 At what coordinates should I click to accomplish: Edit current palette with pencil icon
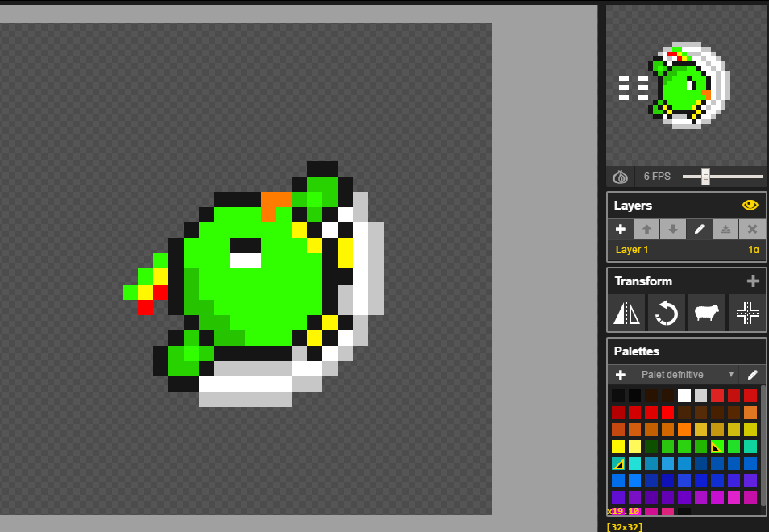(x=753, y=375)
